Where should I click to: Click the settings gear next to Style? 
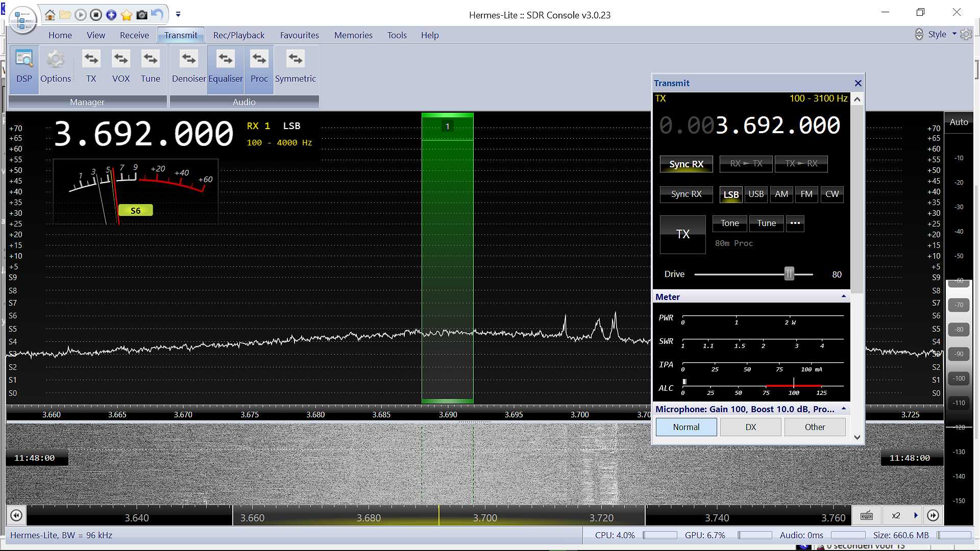coord(966,34)
